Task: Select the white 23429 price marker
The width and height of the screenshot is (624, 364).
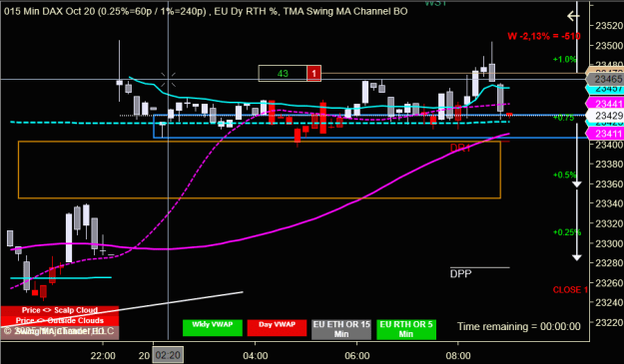Action: [x=606, y=116]
